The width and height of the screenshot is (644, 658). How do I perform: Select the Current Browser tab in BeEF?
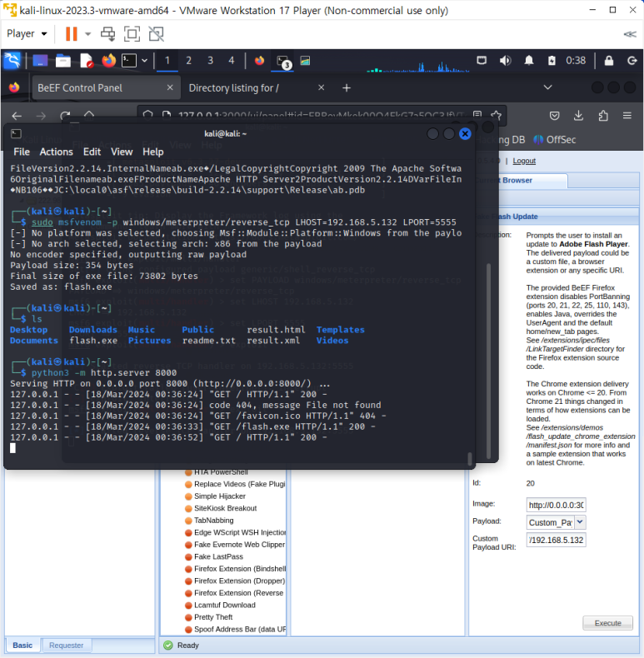tap(521, 181)
